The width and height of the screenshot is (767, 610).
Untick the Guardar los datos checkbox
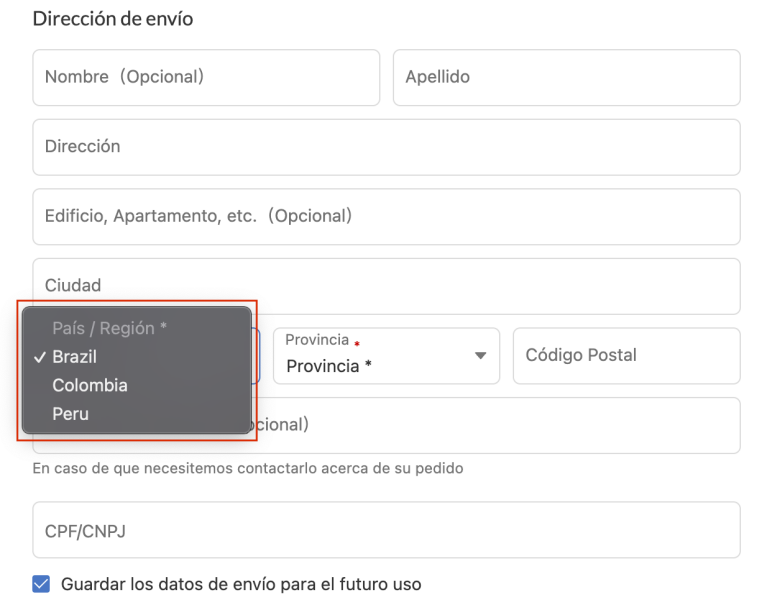(41, 584)
